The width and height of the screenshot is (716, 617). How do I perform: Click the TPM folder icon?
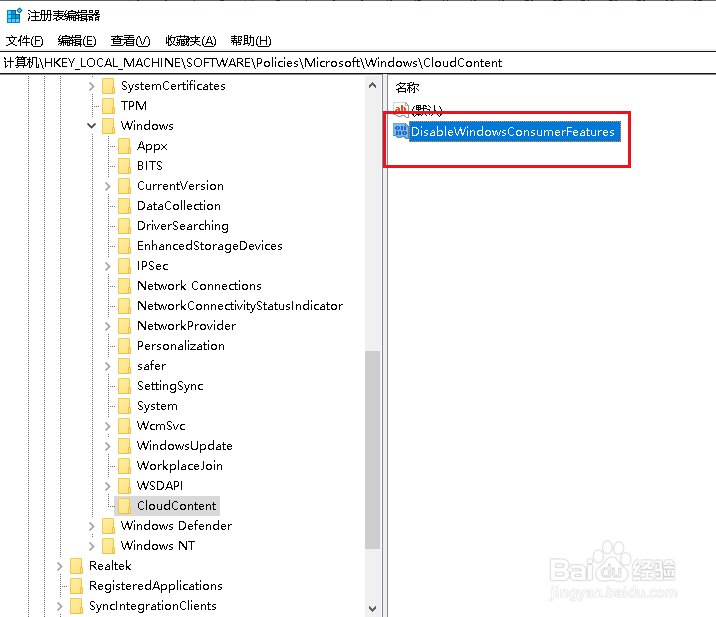pyautogui.click(x=108, y=106)
